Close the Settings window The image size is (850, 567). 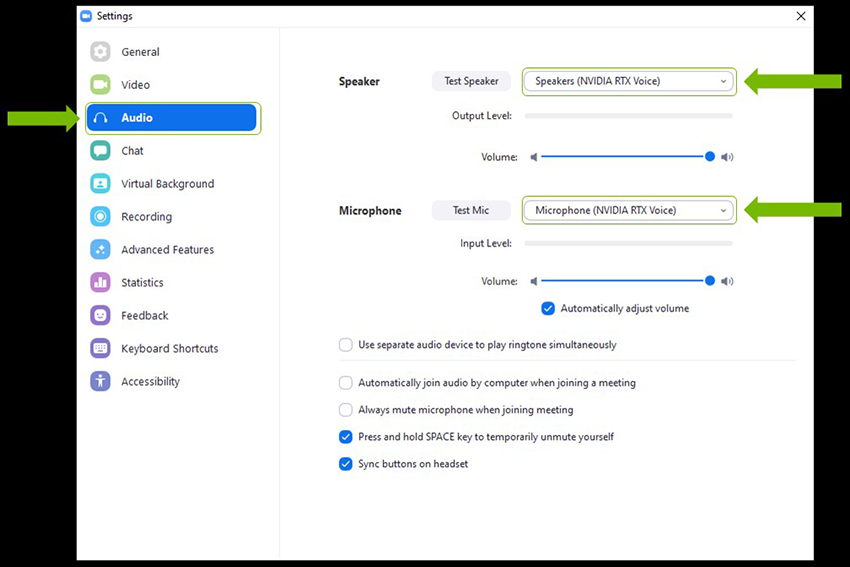click(800, 16)
